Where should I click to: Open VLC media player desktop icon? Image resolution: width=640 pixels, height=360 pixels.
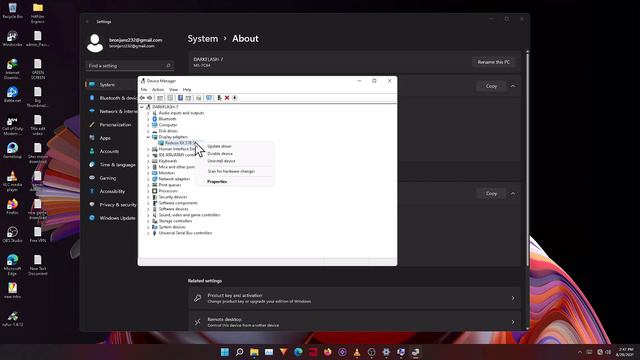pyautogui.click(x=12, y=181)
